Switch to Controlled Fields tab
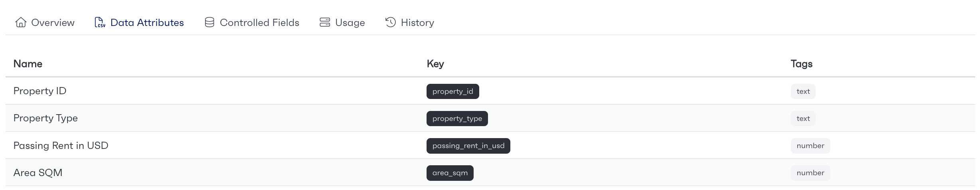980x190 pixels. 252,22
